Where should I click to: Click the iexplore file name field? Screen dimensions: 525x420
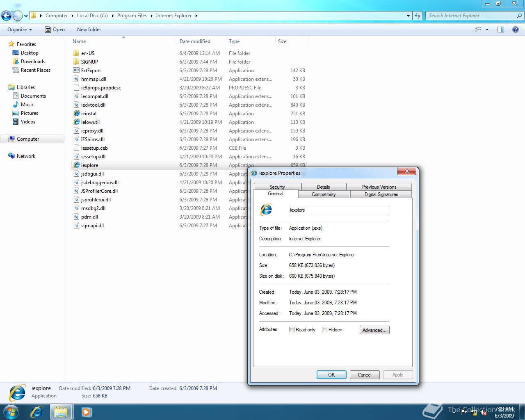pyautogui.click(x=339, y=210)
